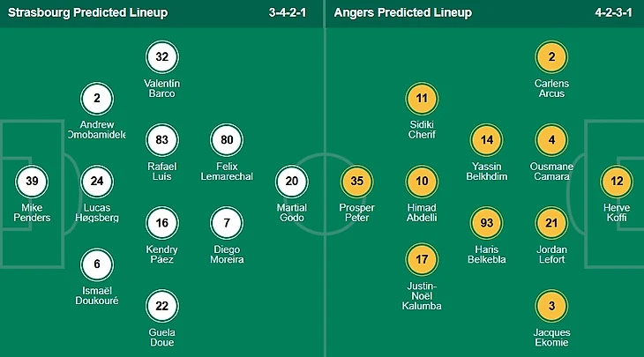Click the Justin-Noël Kalumba name label
This screenshot has width=644, height=357.
[x=423, y=294]
